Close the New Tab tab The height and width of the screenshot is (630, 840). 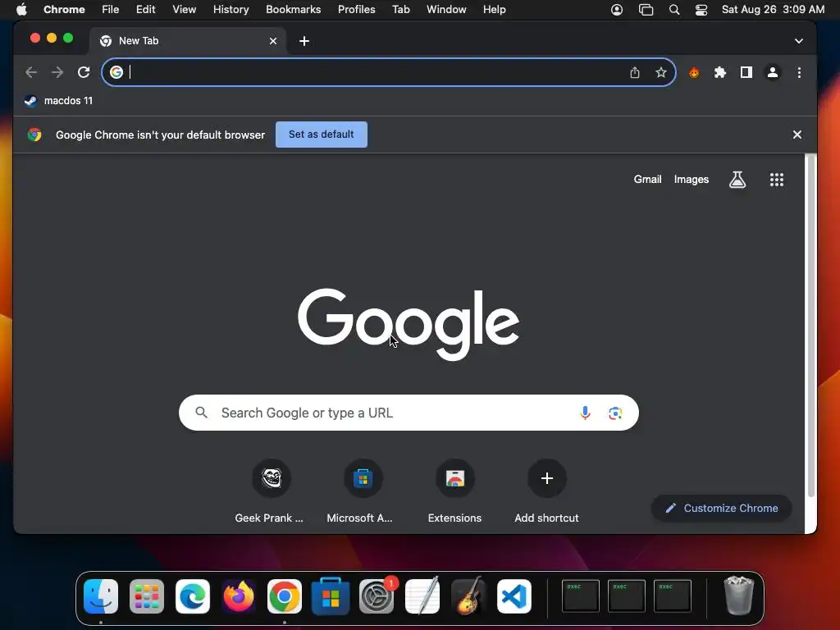coord(273,41)
